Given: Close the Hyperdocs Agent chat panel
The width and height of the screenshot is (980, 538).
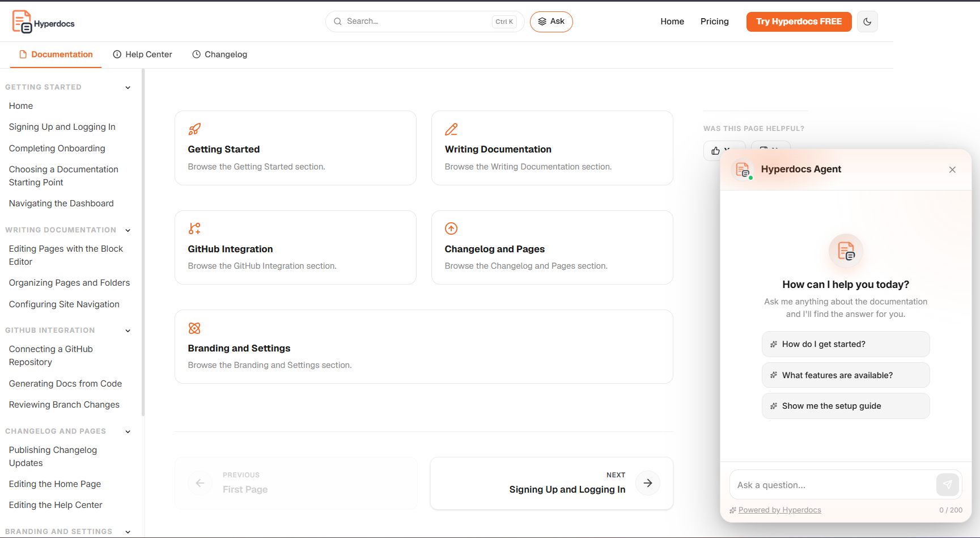Looking at the screenshot, I should (x=952, y=170).
